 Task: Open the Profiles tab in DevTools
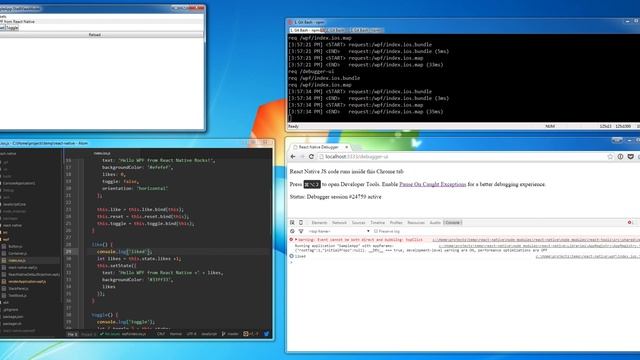click(x=396, y=222)
